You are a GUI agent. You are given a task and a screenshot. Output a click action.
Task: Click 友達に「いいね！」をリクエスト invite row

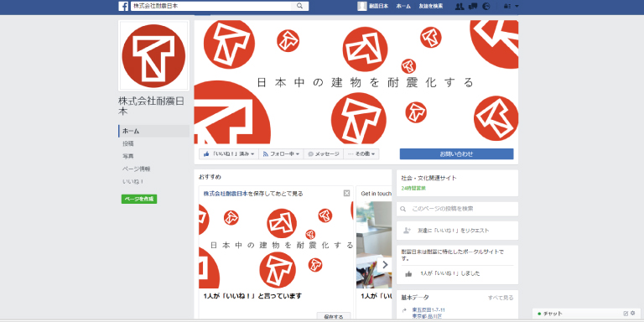[457, 231]
